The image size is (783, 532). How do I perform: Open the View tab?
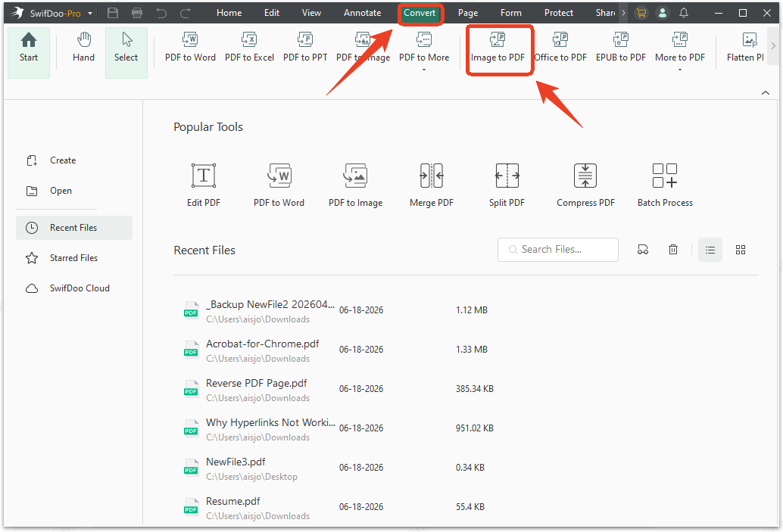pos(311,13)
